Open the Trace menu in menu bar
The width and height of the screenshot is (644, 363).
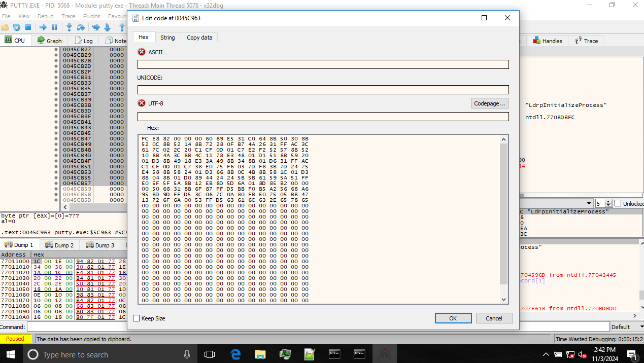click(x=68, y=16)
